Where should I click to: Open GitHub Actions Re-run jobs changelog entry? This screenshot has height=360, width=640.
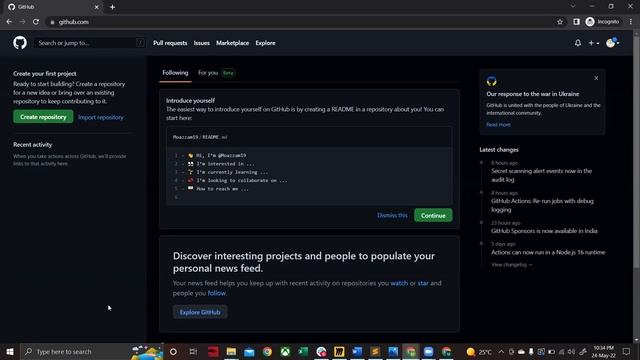pos(542,205)
